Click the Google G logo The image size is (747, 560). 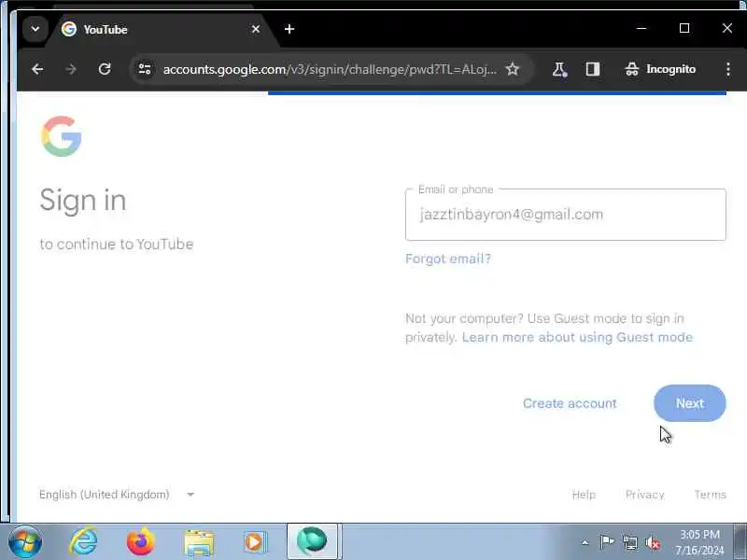pos(62,136)
